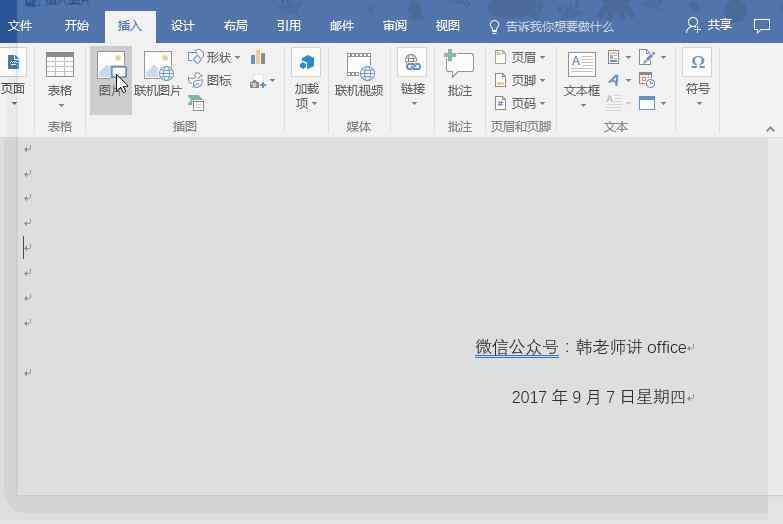
Task: Click the text 韩老师讲 office
Action: 631,347
